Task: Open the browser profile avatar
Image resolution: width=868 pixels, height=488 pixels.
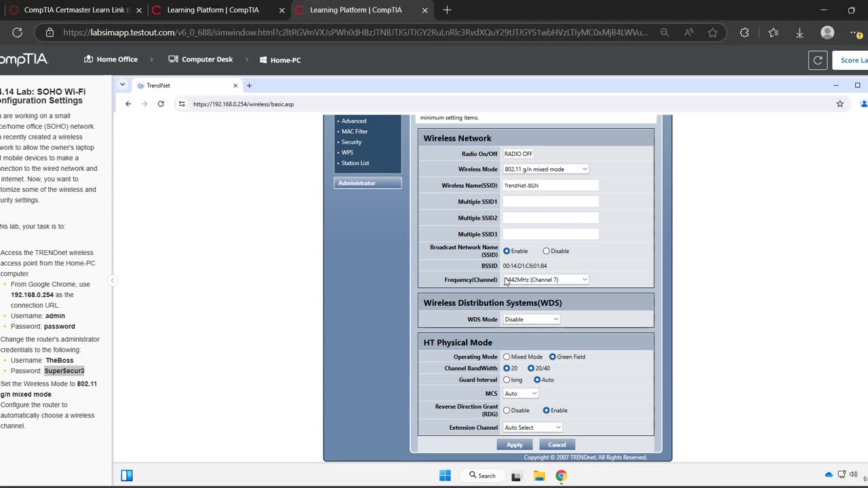Action: tap(827, 33)
